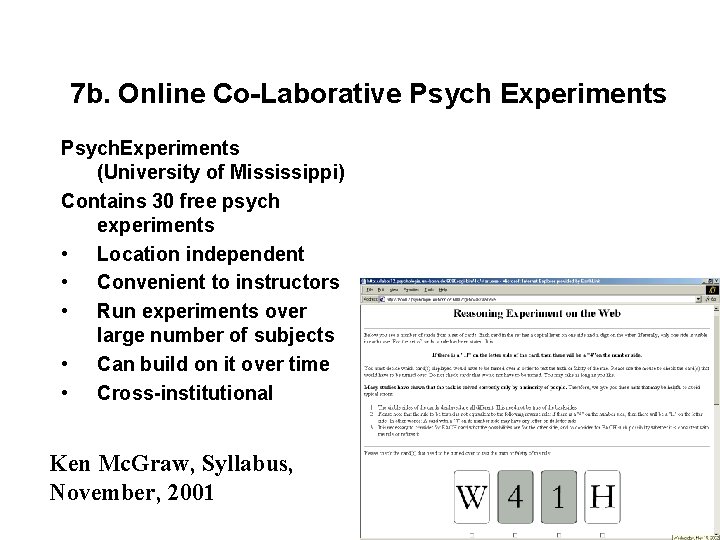
Task: Select the white W card image
Action: (x=472, y=497)
